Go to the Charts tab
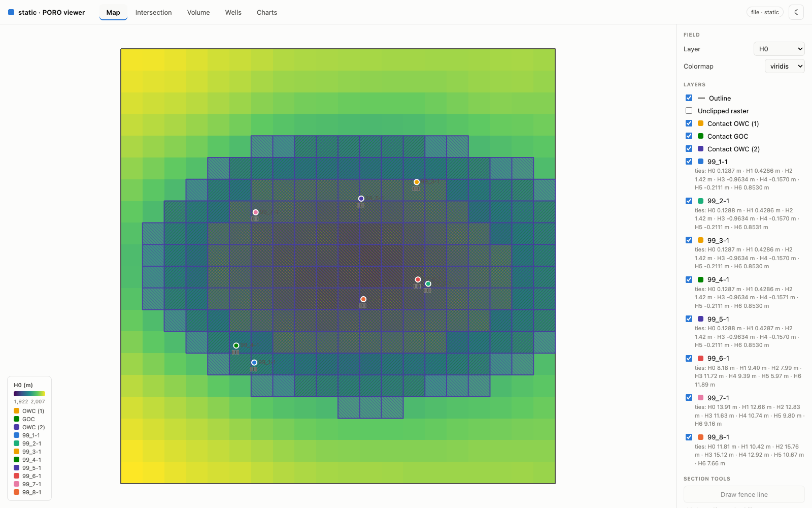 click(267, 12)
